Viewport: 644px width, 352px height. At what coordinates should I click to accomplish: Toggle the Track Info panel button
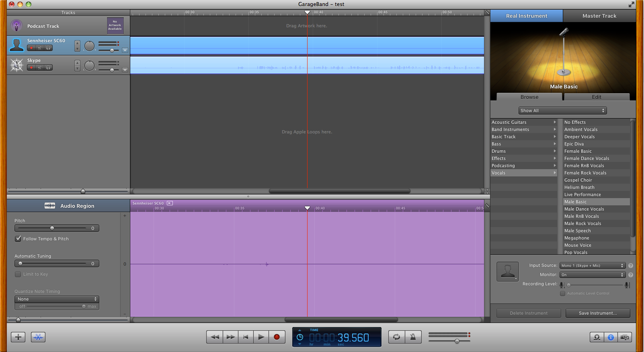tap(611, 337)
